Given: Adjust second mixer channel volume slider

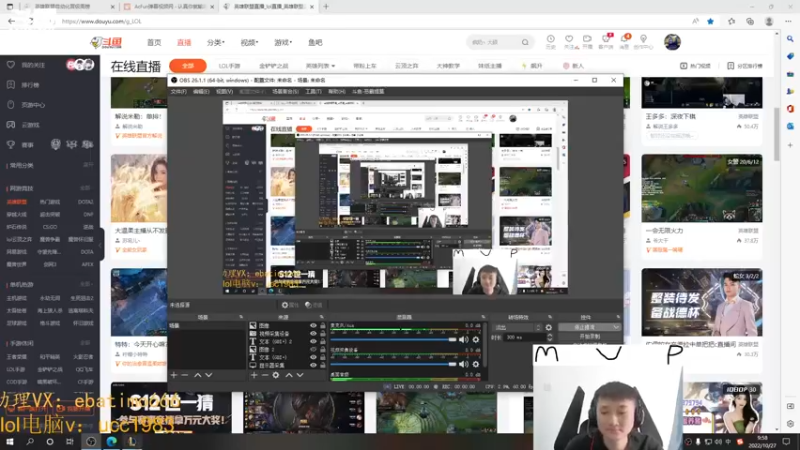Looking at the screenshot, I should (x=394, y=364).
